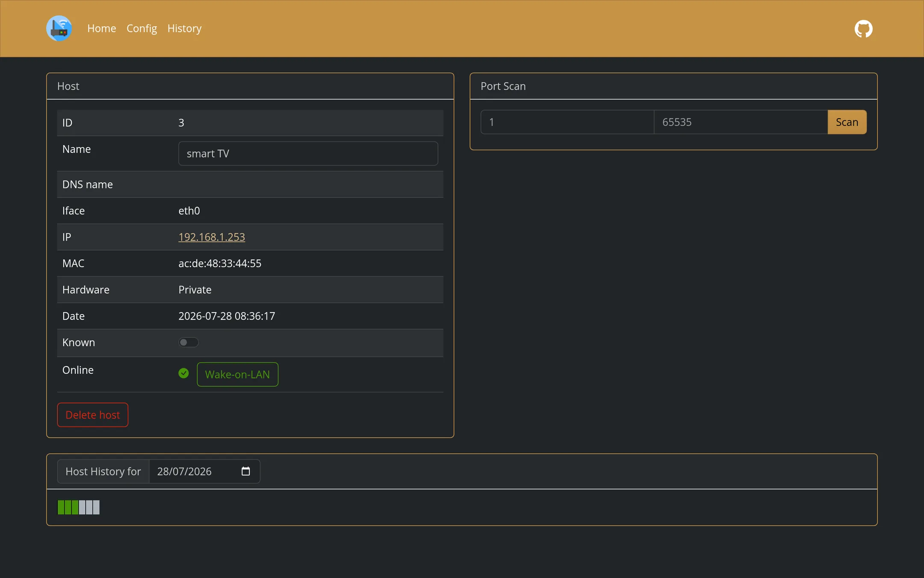
Task: Click the green online status checkmark
Action: [184, 373]
